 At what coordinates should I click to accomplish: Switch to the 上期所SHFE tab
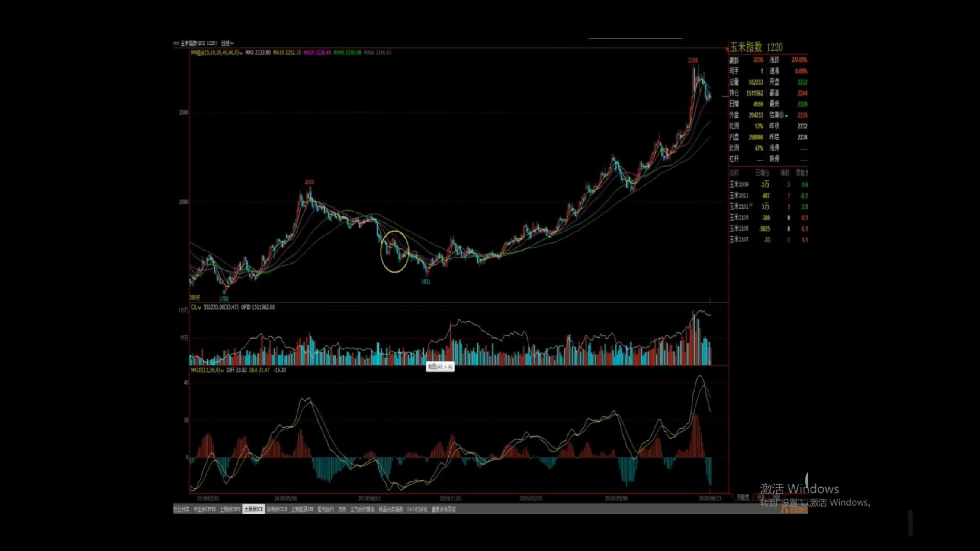coord(230,509)
